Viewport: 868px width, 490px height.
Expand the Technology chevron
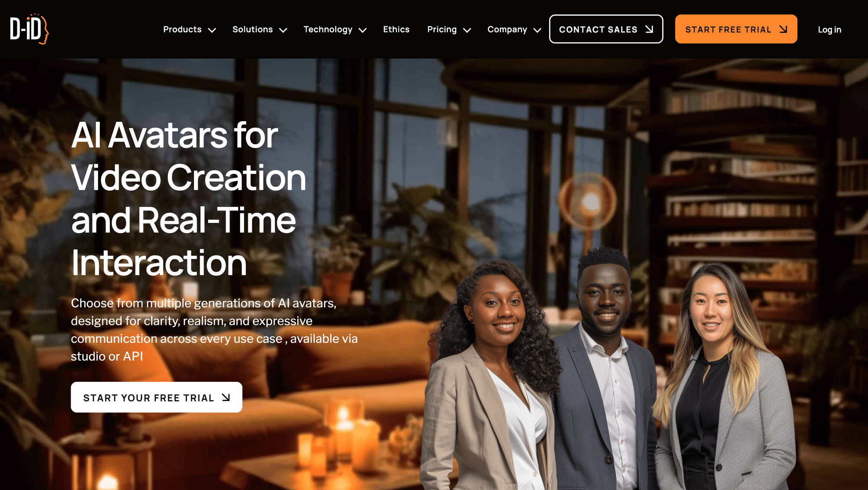tap(363, 30)
